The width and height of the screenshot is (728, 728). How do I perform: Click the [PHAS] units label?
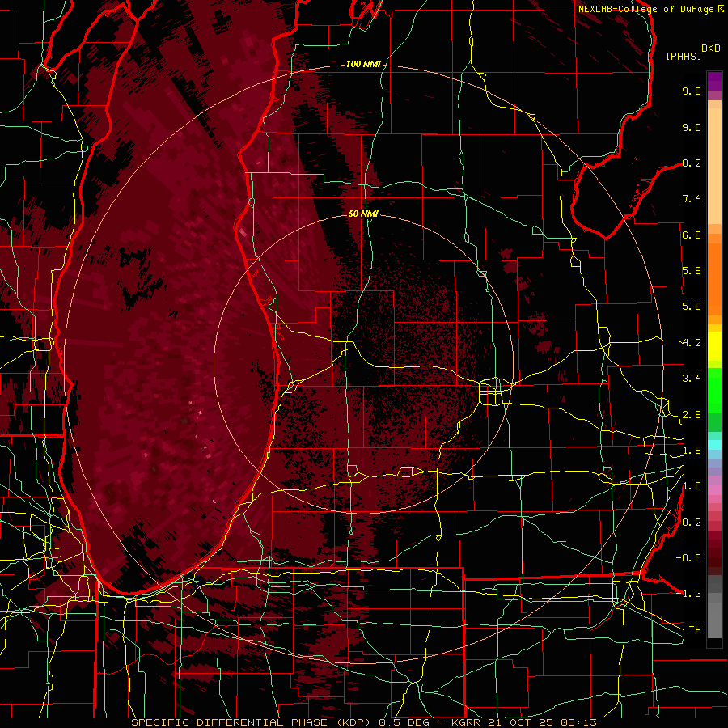(684, 56)
